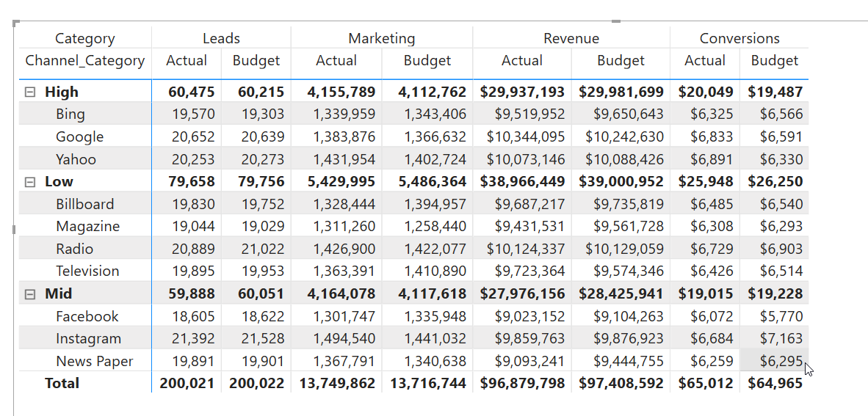This screenshot has height=416, width=868.
Task: Click Budget subheader under Revenue
Action: tap(621, 60)
